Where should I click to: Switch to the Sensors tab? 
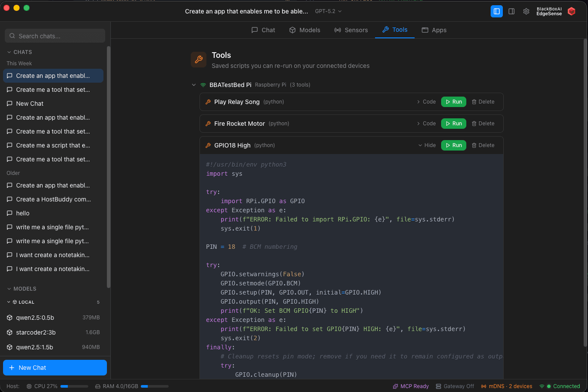[351, 30]
